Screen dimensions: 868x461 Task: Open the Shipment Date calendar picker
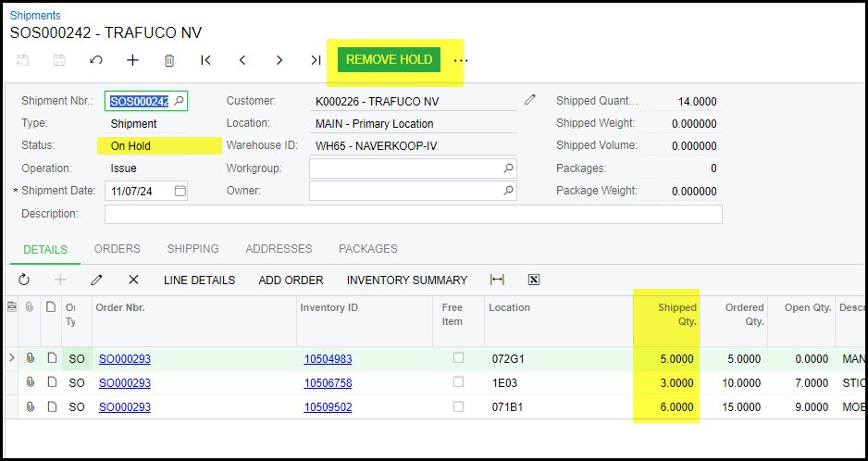click(180, 191)
